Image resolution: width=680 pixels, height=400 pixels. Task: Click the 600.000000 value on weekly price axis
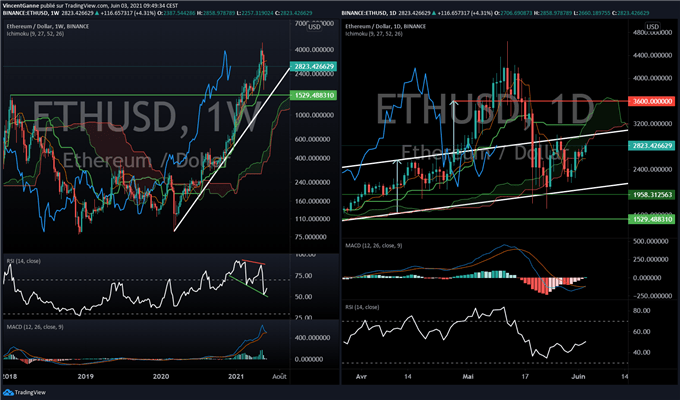pyautogui.click(x=314, y=139)
